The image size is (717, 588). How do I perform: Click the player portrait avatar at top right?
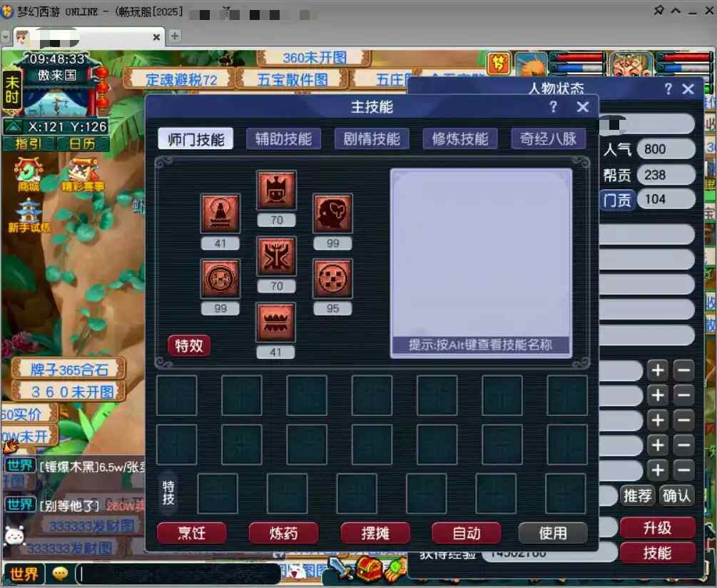point(631,64)
